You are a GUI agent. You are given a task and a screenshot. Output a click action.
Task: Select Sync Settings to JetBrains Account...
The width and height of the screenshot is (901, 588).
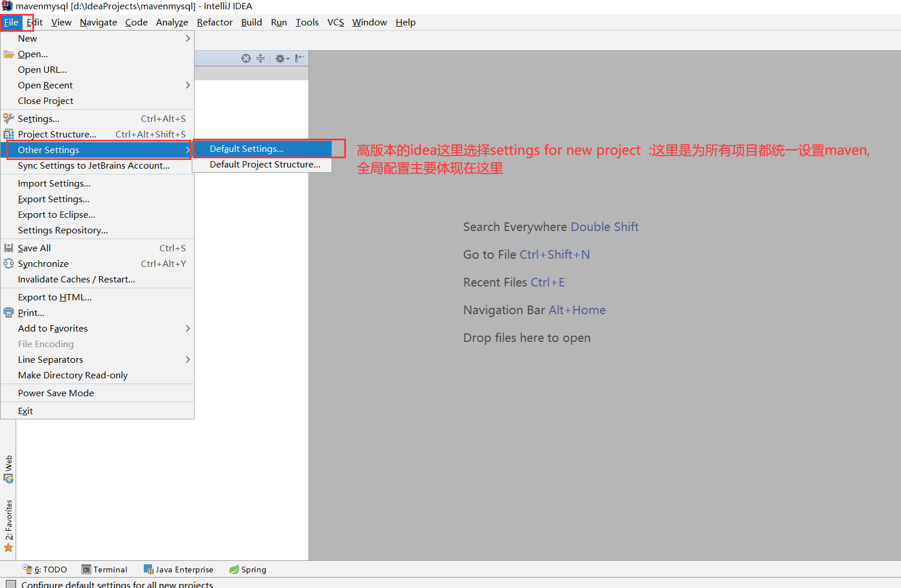(97, 165)
